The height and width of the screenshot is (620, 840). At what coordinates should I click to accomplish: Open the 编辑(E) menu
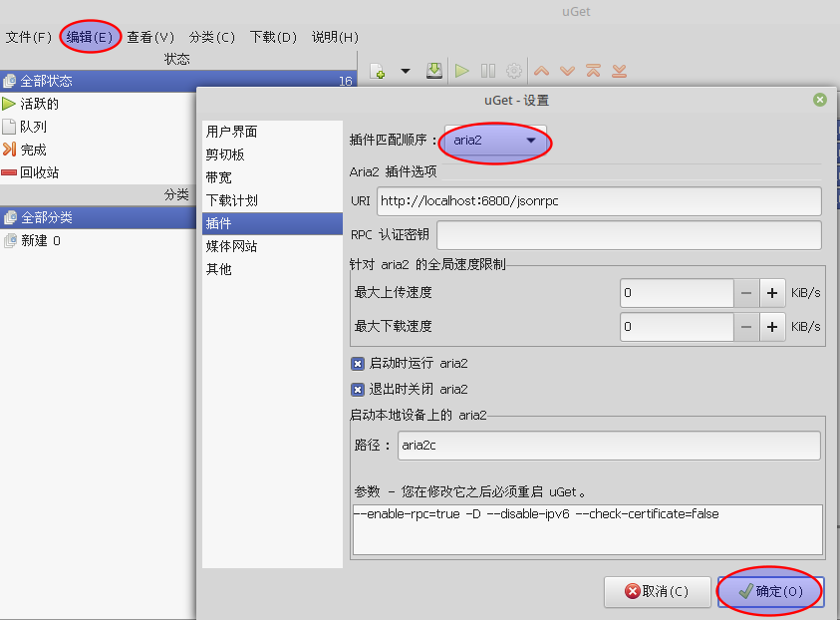coord(90,37)
